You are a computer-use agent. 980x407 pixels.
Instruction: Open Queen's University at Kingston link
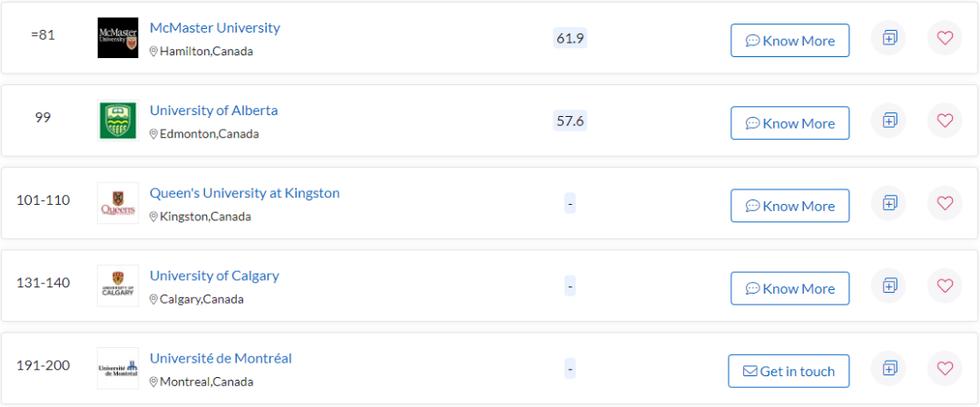click(x=244, y=193)
